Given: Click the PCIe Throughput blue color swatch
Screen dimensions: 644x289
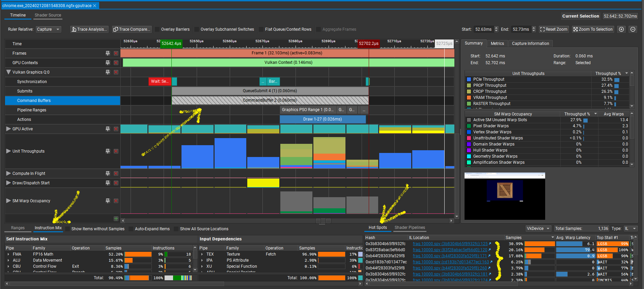Looking at the screenshot, I should click(x=469, y=80).
